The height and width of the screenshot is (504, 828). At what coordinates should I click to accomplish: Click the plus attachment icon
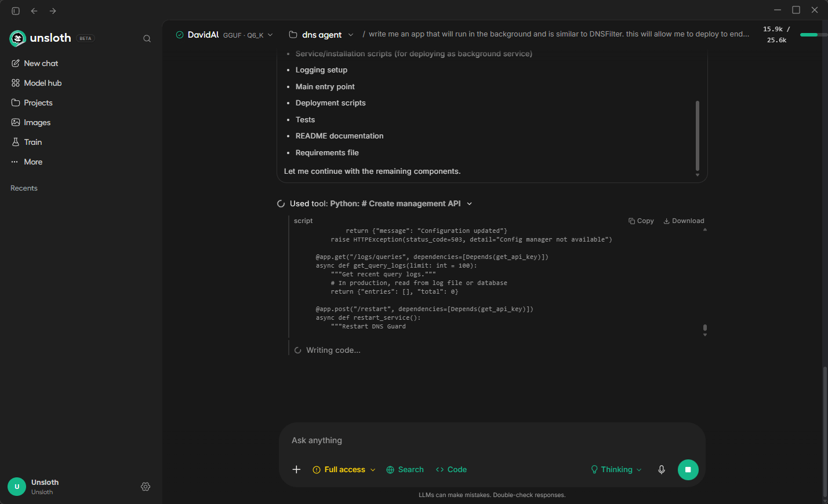click(x=296, y=469)
